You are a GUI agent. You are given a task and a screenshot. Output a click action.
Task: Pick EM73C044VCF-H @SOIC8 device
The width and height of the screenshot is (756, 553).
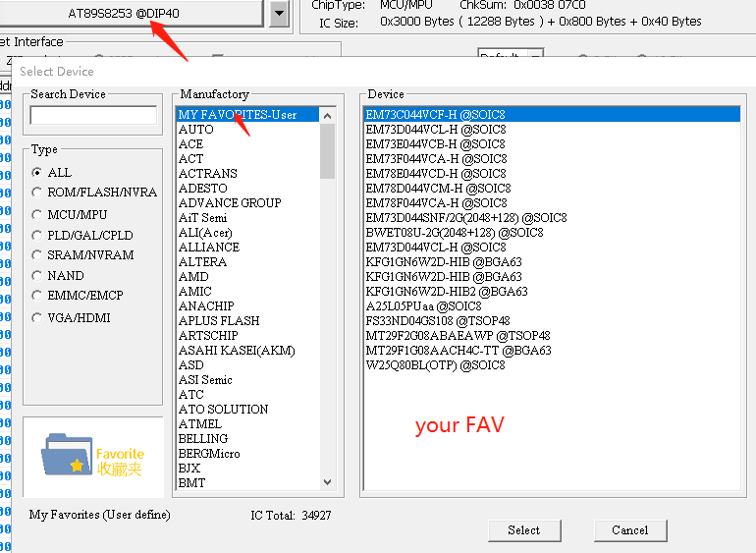425,115
